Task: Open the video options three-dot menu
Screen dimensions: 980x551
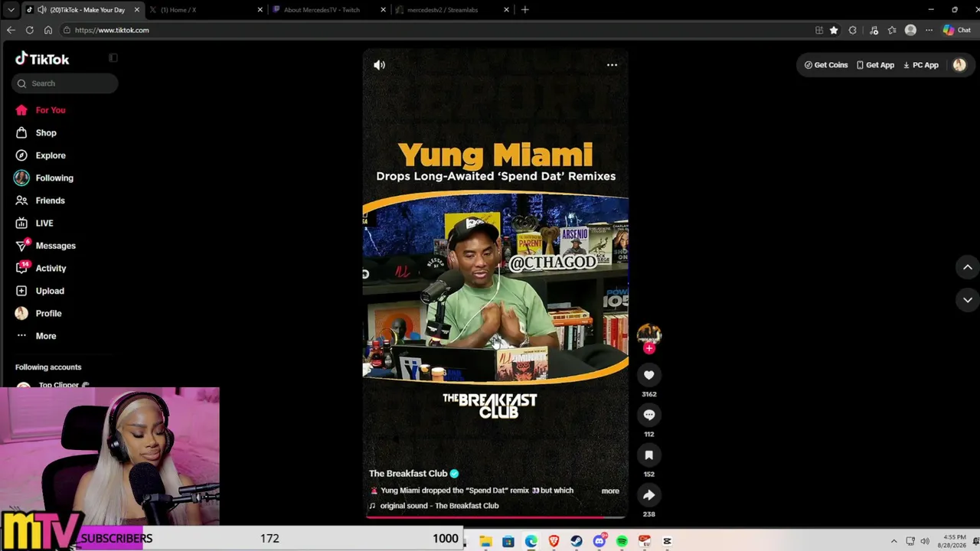Action: tap(612, 65)
